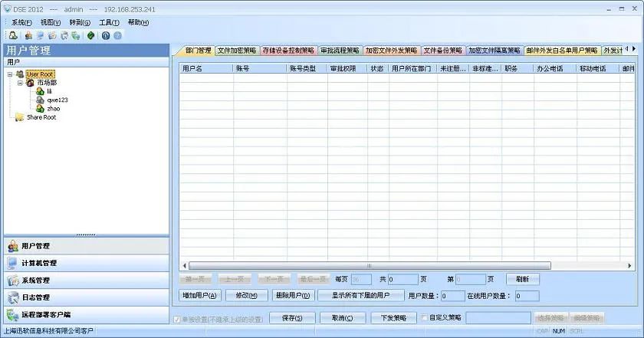Select user li in the tree
The height and width of the screenshot is (338, 644).
click(49, 91)
